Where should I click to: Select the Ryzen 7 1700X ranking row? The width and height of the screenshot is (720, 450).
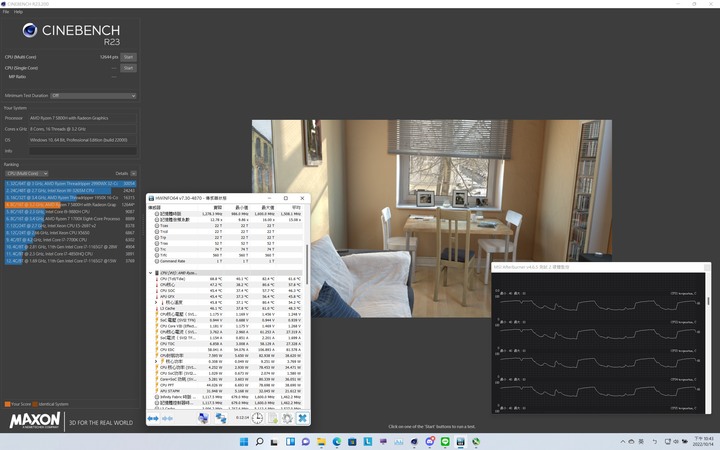pyautogui.click(x=70, y=219)
